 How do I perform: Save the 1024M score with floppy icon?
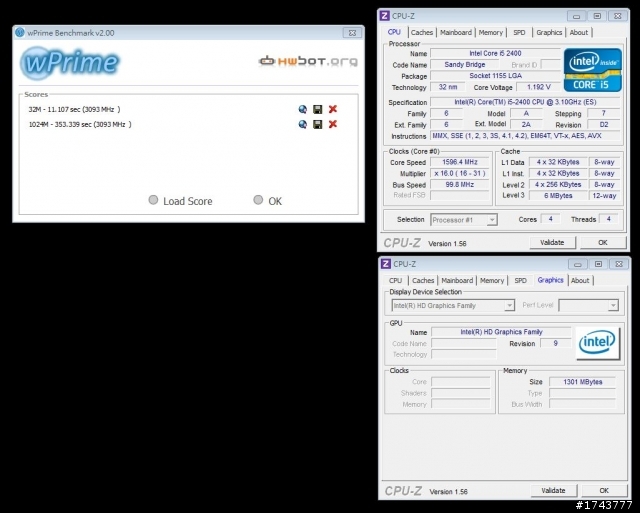pos(318,124)
